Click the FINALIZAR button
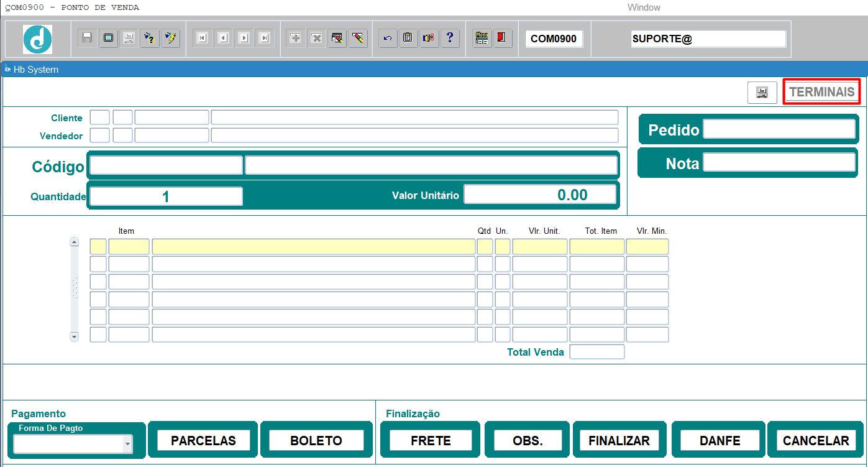This screenshot has height=467, width=868. [x=619, y=441]
